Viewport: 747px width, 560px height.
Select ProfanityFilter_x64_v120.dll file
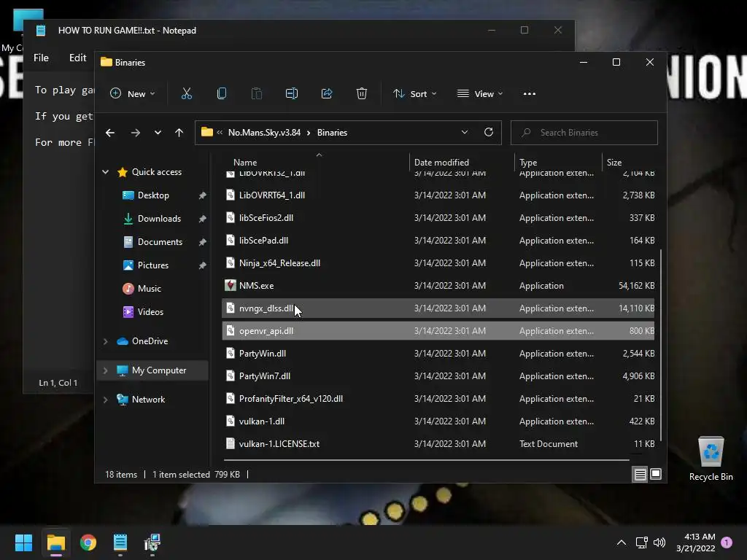438,399
